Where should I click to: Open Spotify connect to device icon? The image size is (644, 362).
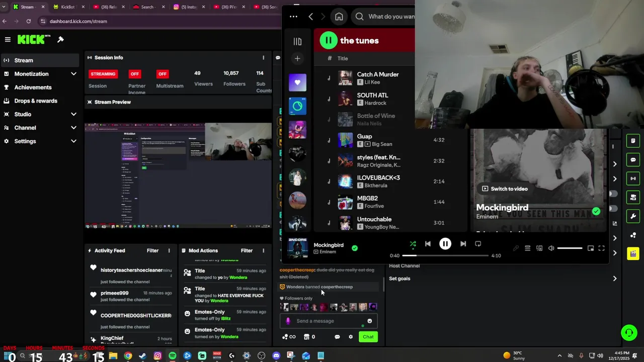pos(539,248)
